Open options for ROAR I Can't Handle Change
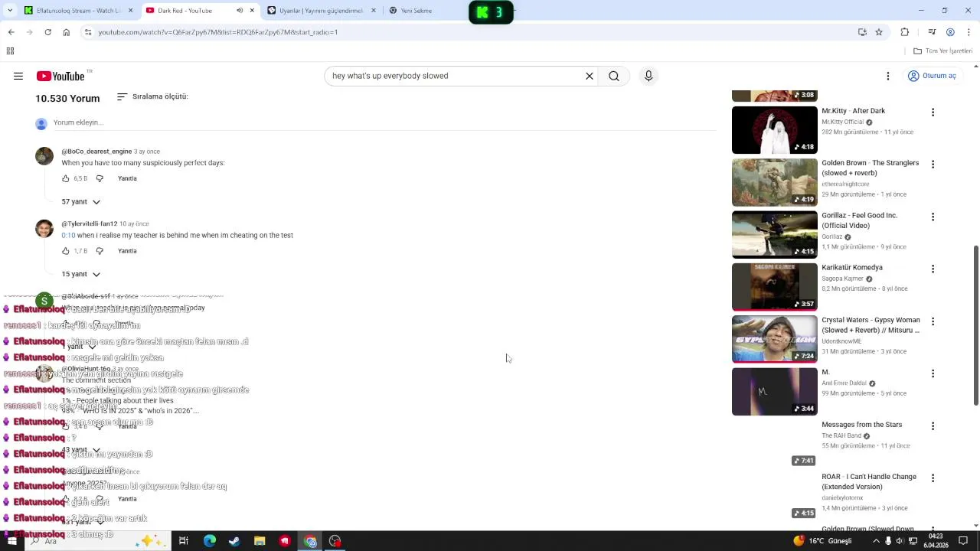The width and height of the screenshot is (980, 551). coord(933,478)
